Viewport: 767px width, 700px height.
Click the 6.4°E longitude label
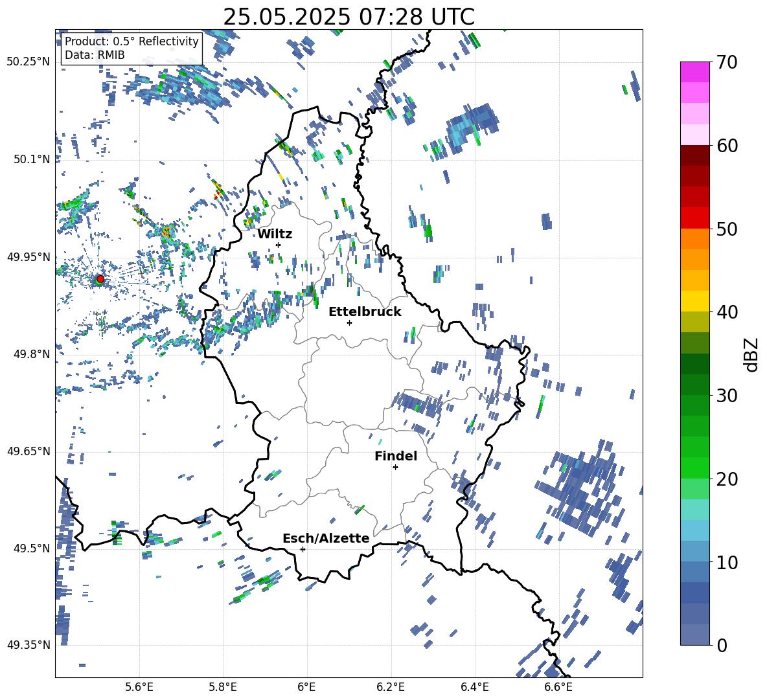[474, 687]
